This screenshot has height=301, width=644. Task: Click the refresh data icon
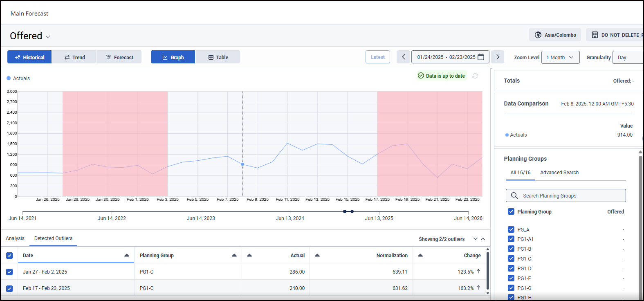coord(475,76)
